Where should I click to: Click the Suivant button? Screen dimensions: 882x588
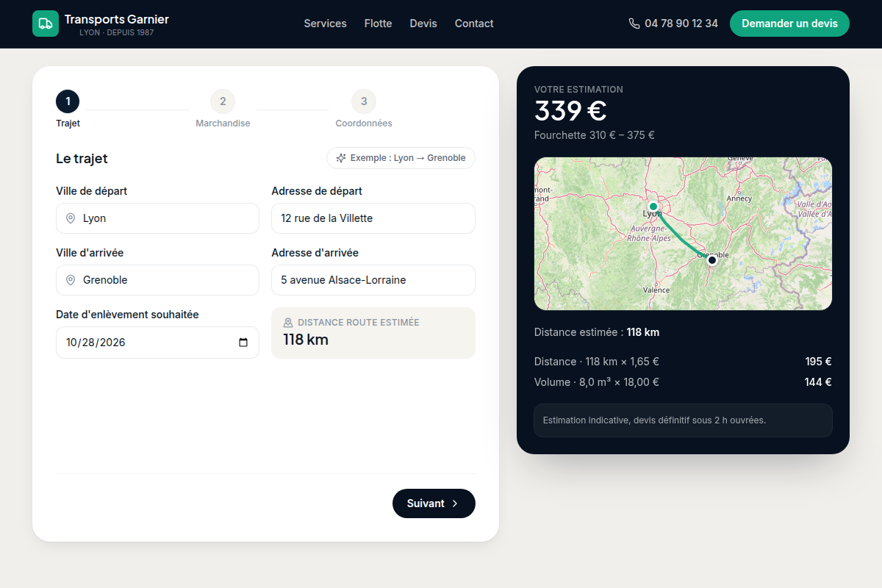(x=434, y=503)
